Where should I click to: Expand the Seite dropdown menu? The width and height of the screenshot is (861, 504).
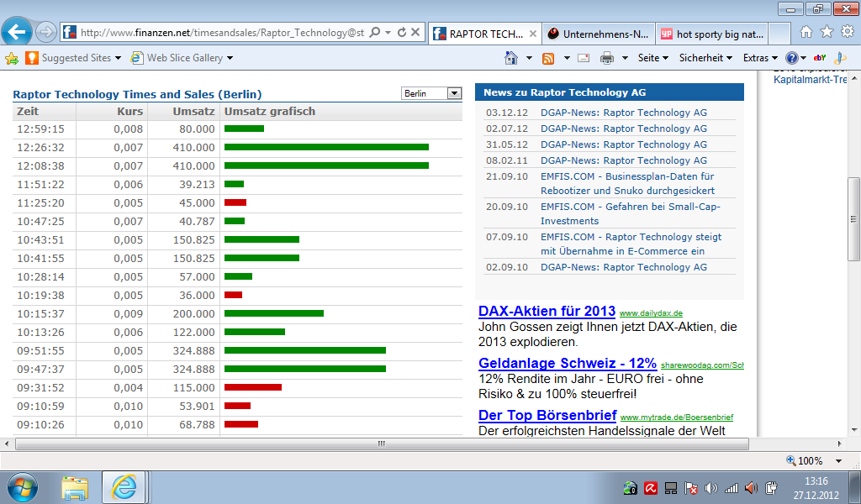pyautogui.click(x=653, y=58)
